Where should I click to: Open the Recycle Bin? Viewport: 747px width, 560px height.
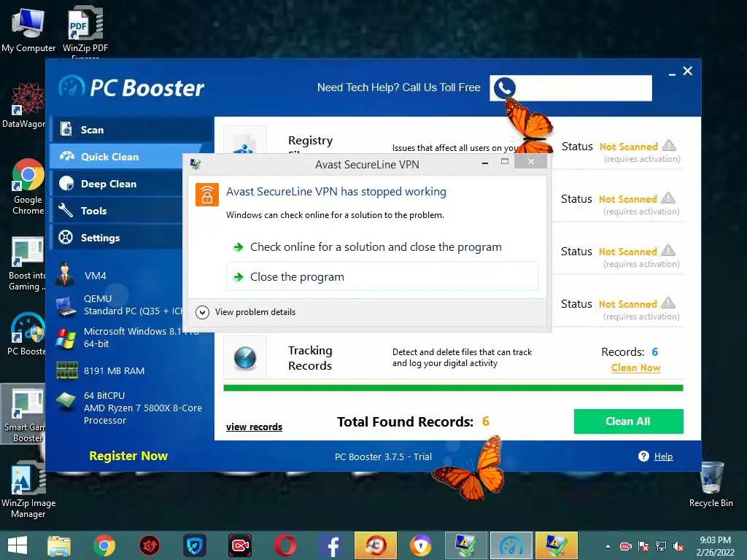point(711,485)
